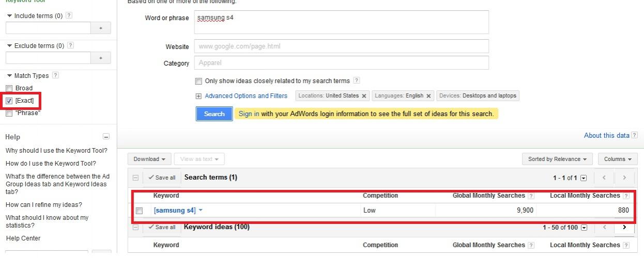Focus the Exclude terms input box

point(48,58)
